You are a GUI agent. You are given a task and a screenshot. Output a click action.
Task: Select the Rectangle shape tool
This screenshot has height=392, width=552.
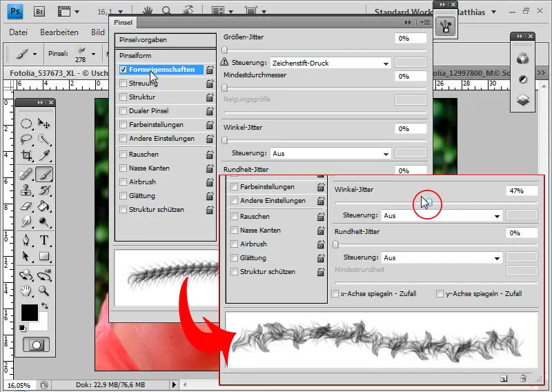click(44, 256)
